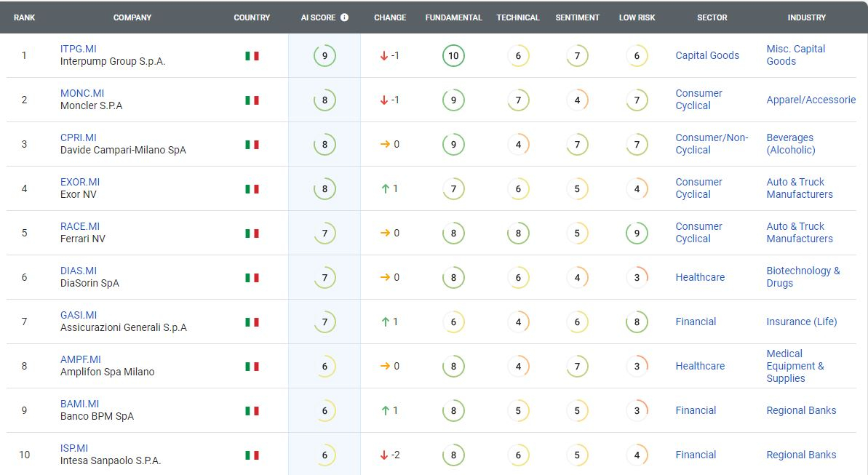868x475 pixels.
Task: Open Biotechnology & Drugs industry link
Action: [x=803, y=277]
